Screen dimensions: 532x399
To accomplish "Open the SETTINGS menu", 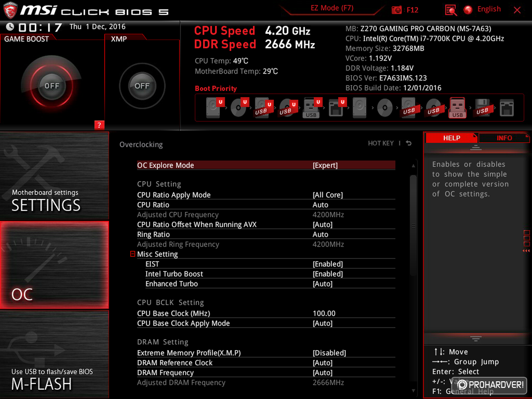I will tap(54, 176).
